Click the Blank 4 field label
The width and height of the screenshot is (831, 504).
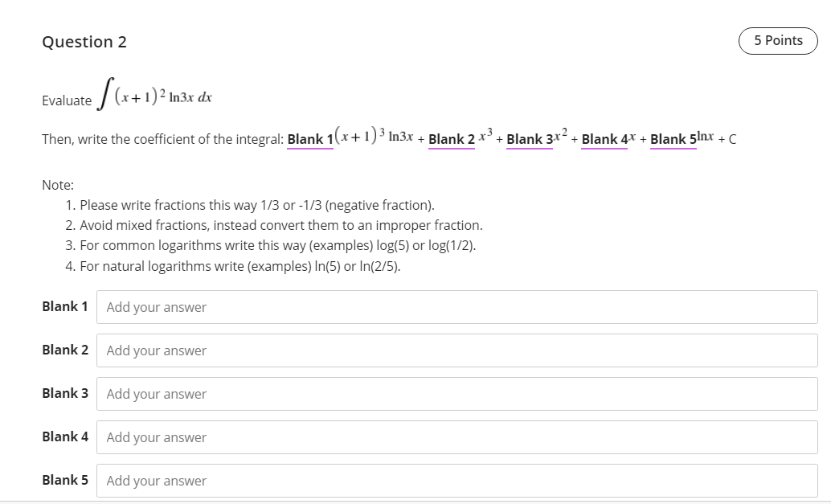point(65,436)
